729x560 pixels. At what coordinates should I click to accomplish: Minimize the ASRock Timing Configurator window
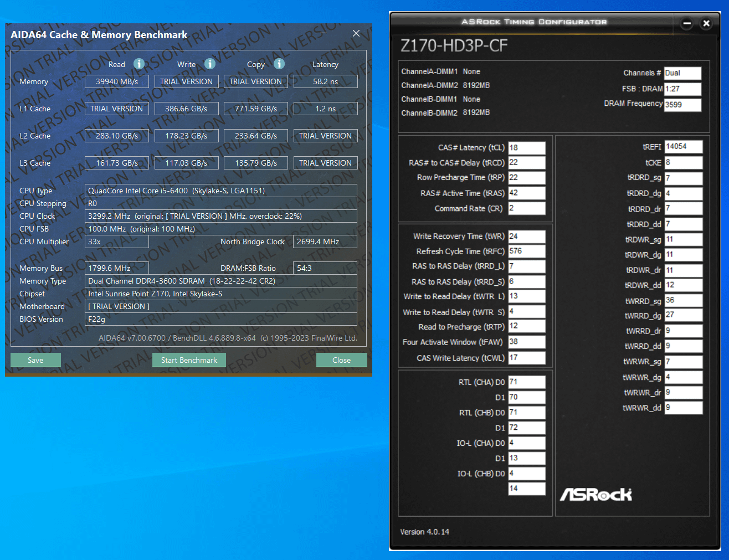point(687,23)
